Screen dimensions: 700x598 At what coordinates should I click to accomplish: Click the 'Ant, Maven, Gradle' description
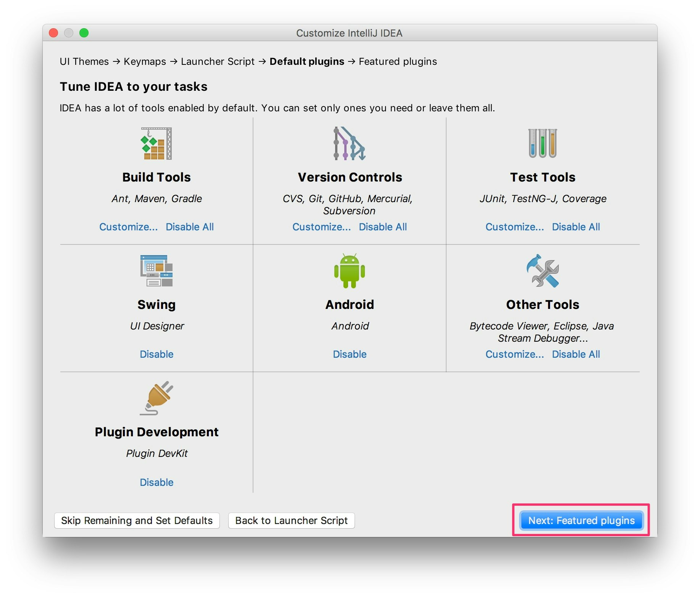click(x=156, y=199)
